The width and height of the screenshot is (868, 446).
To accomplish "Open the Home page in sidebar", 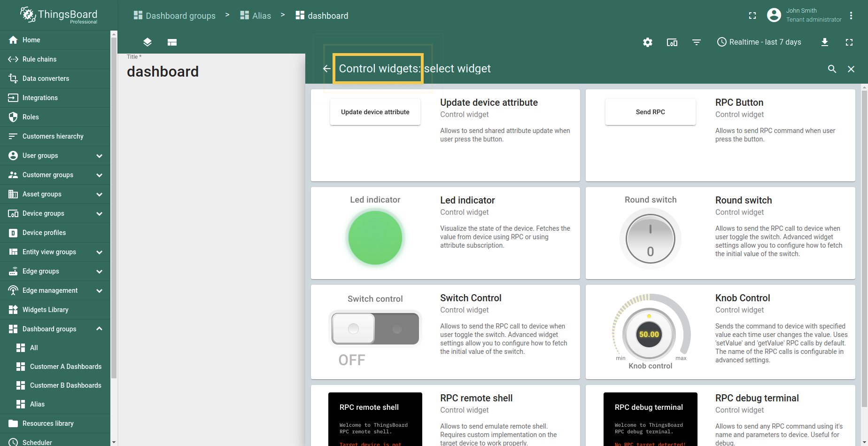I will tap(55, 40).
